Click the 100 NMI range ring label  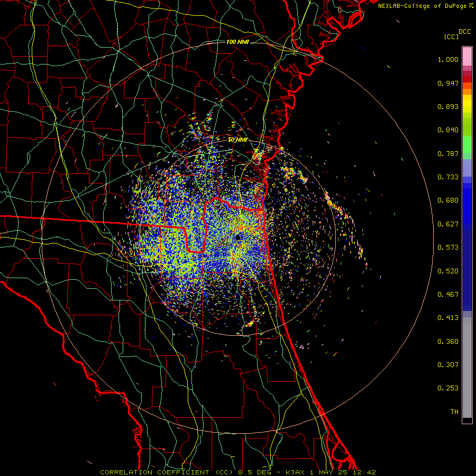tap(237, 42)
